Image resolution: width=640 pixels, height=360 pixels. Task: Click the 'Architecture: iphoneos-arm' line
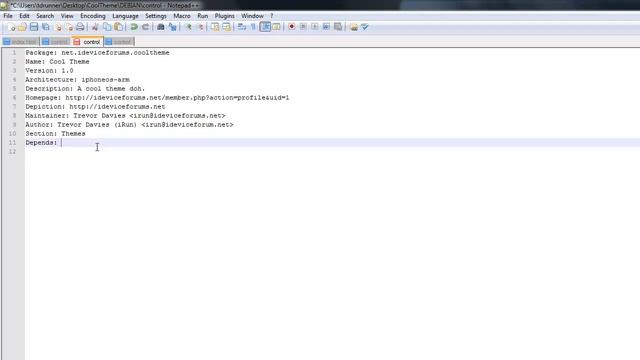coord(78,80)
